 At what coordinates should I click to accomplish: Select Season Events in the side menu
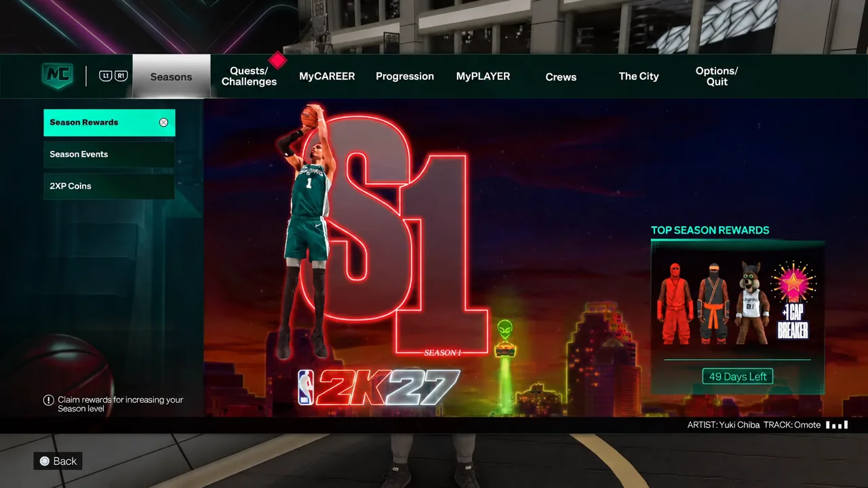pyautogui.click(x=109, y=155)
